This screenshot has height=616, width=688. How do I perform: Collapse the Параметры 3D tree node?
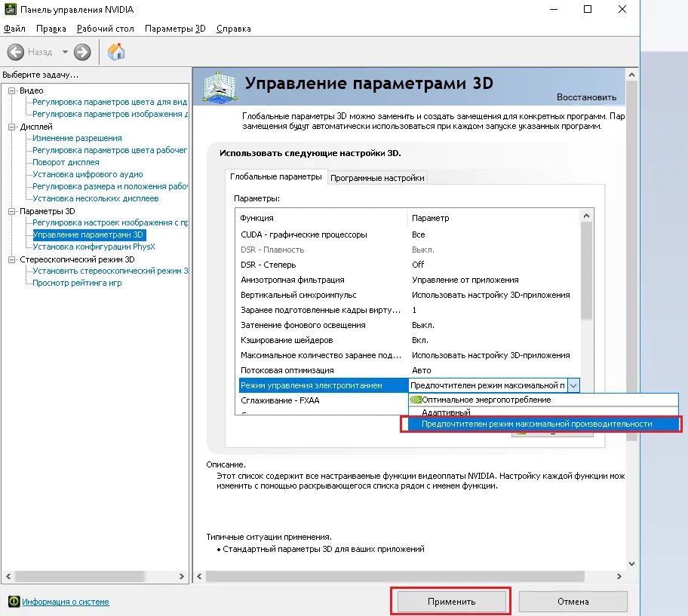click(x=11, y=211)
